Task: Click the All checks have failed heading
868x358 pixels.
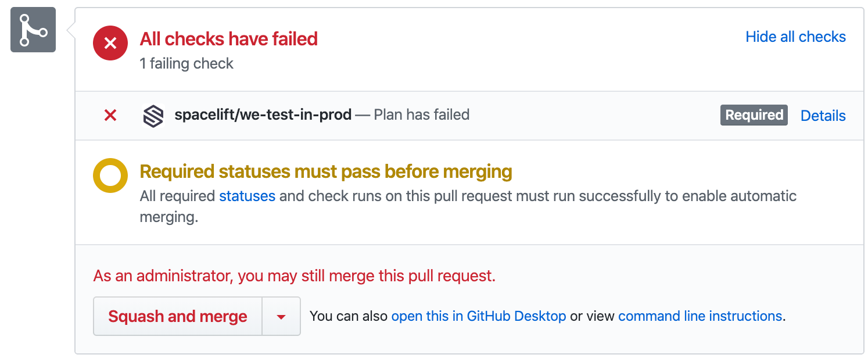Action: tap(228, 39)
